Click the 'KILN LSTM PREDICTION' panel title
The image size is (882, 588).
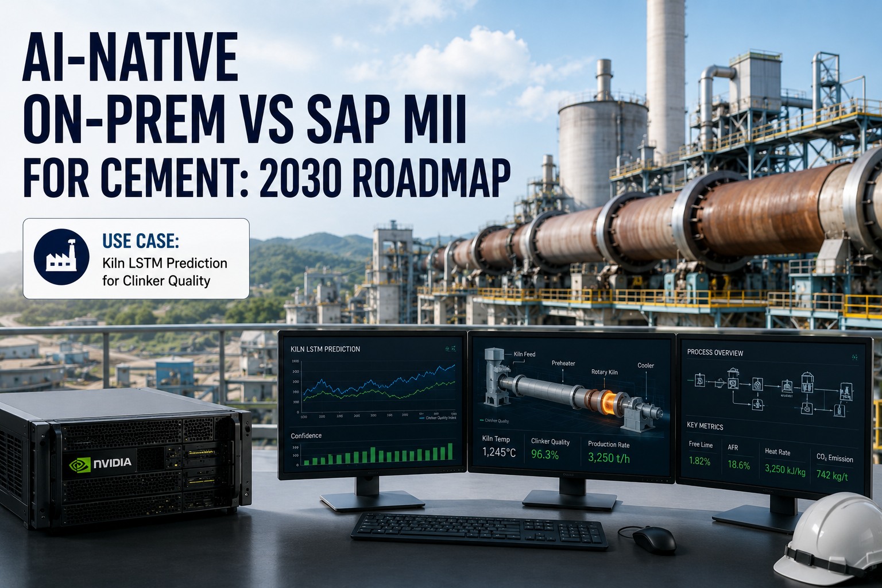pyautogui.click(x=326, y=349)
